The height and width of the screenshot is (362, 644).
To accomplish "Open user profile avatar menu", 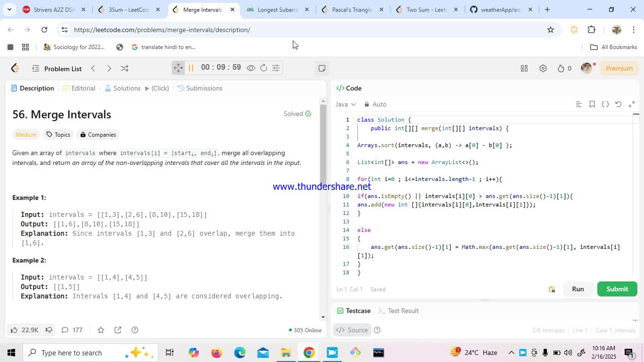I will [586, 68].
